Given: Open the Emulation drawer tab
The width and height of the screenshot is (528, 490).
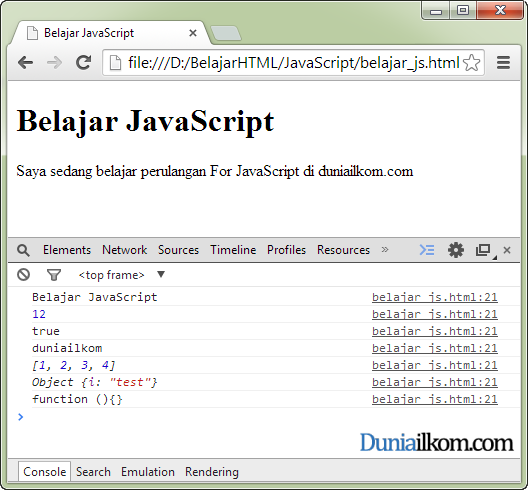Looking at the screenshot, I should (x=148, y=472).
